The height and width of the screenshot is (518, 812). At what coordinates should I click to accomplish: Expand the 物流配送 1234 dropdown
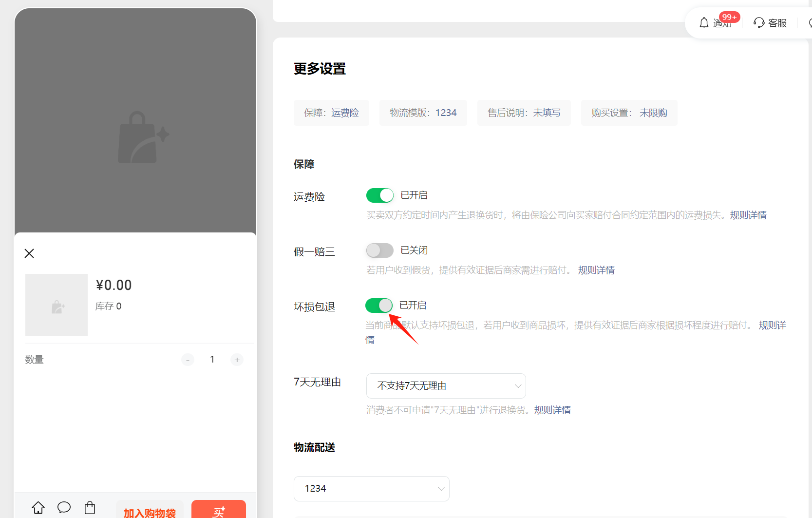371,488
